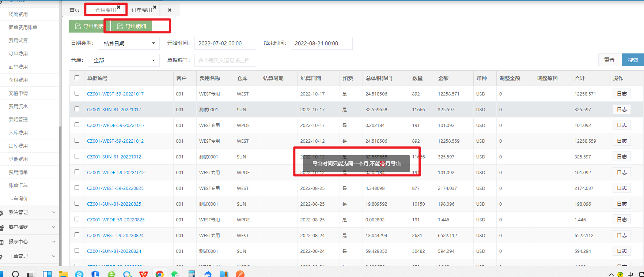Close the 仓租费用 tab

[119, 7]
